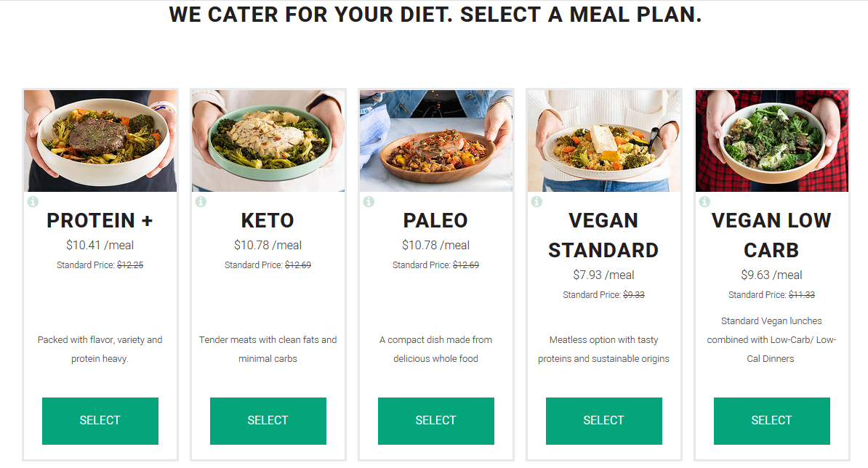868x468 pixels.
Task: Click the Protein + dish photo
Action: tap(100, 140)
